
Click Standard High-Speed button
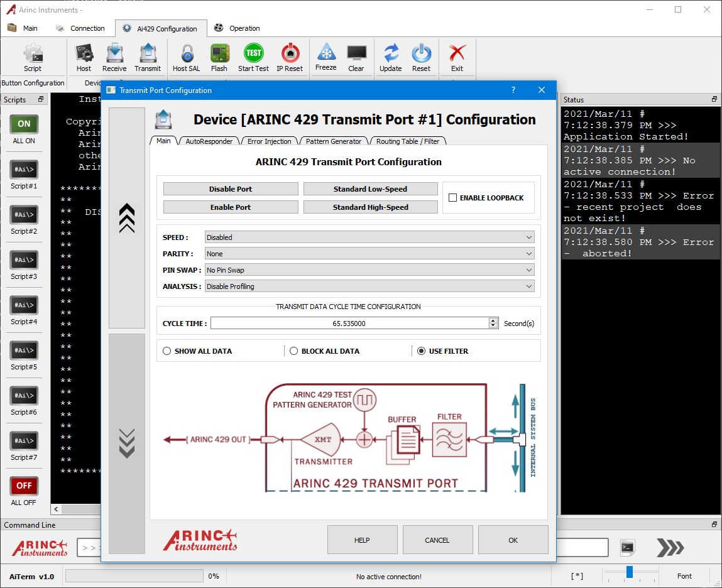(x=370, y=207)
